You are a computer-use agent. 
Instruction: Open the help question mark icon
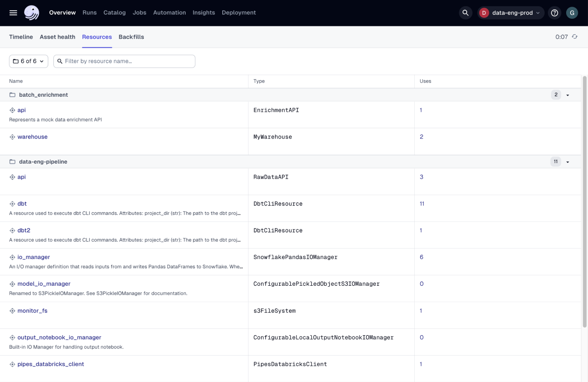[x=554, y=12]
